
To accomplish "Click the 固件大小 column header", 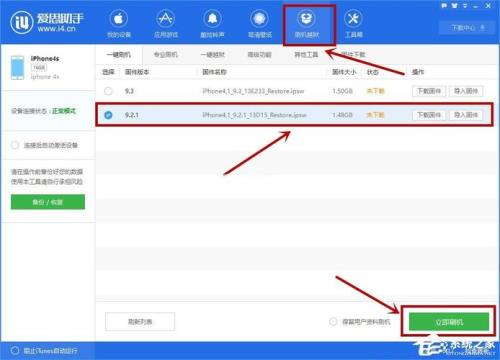I will pyautogui.click(x=344, y=72).
